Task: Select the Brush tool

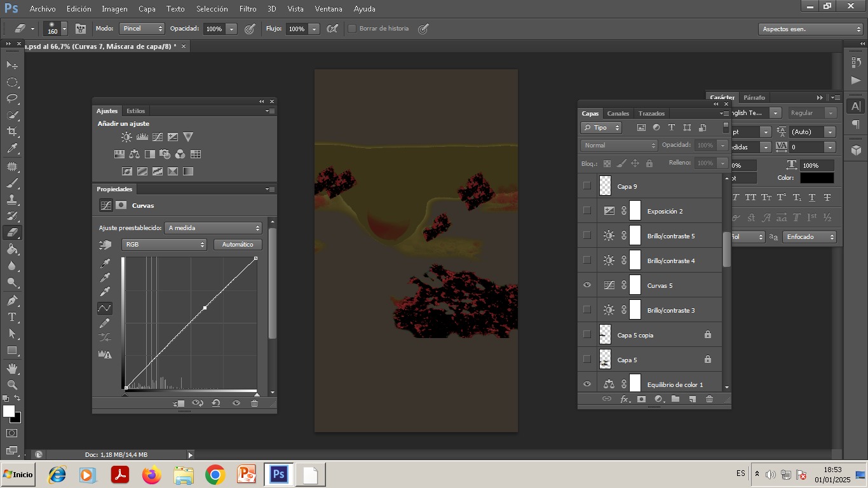Action: [x=12, y=183]
